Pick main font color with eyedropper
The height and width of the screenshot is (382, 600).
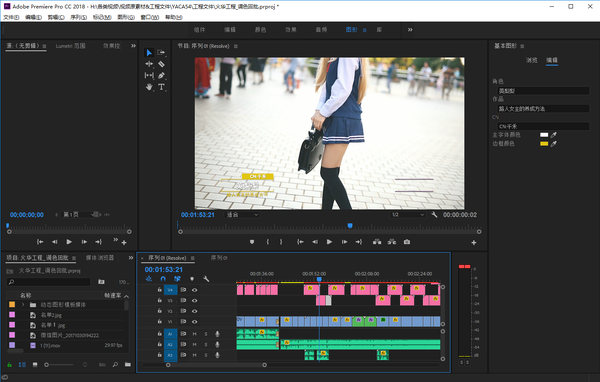(x=554, y=135)
